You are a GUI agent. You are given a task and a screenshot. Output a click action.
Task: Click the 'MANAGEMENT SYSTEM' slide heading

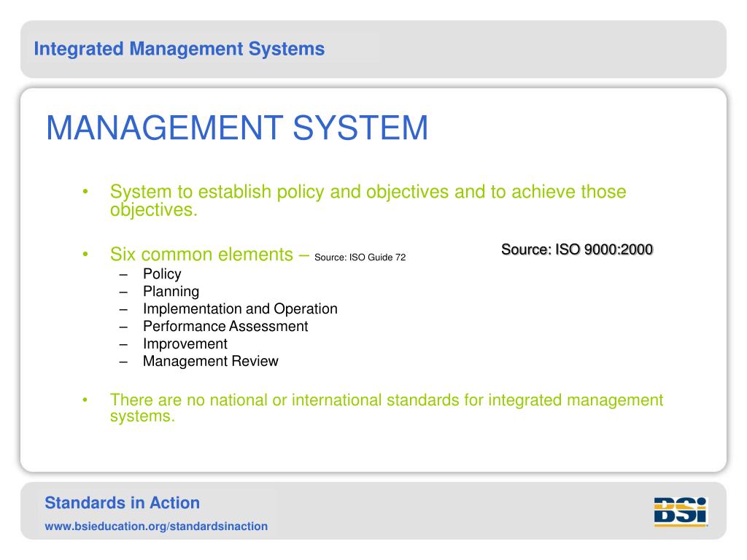237,128
